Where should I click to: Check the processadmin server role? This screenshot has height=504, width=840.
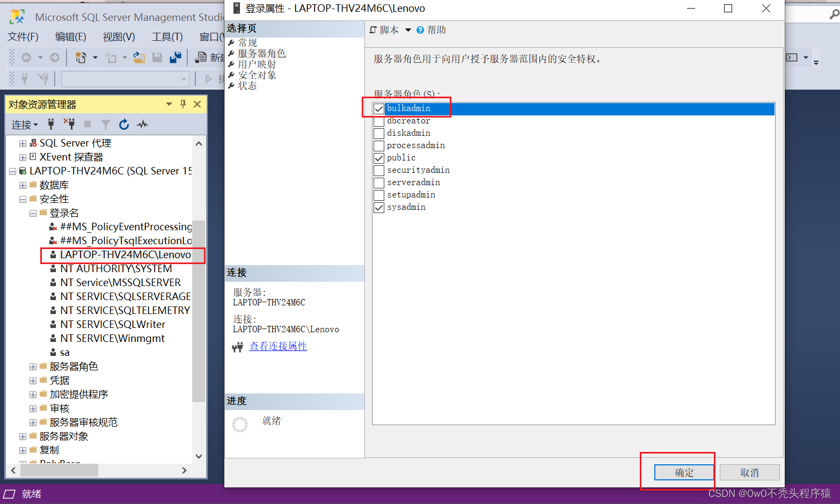[379, 146]
